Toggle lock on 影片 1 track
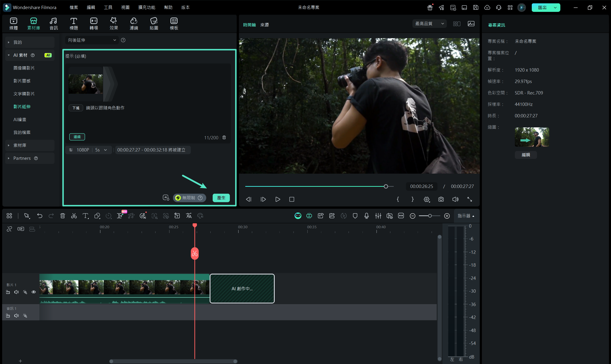This screenshot has height=364, width=611. 8,292
